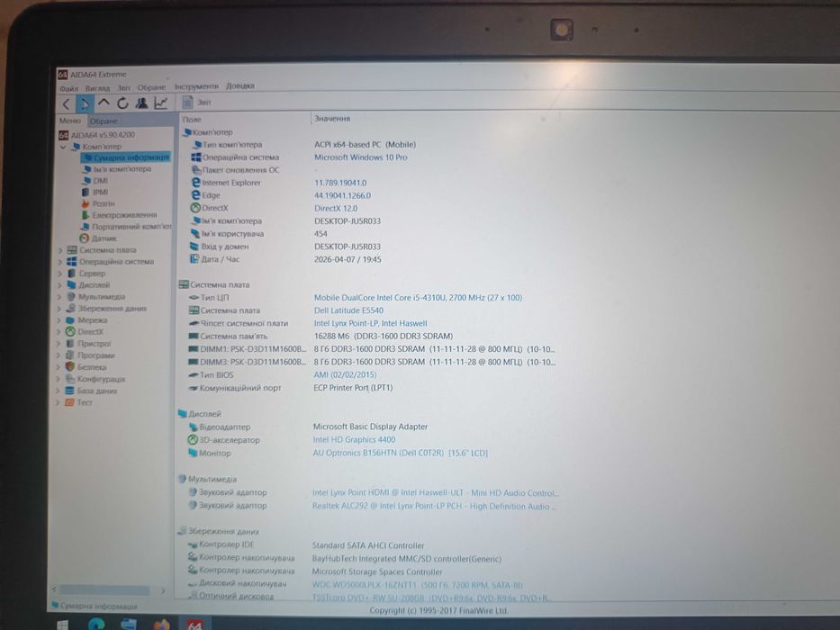Expand the Сервер tree node

(60, 274)
